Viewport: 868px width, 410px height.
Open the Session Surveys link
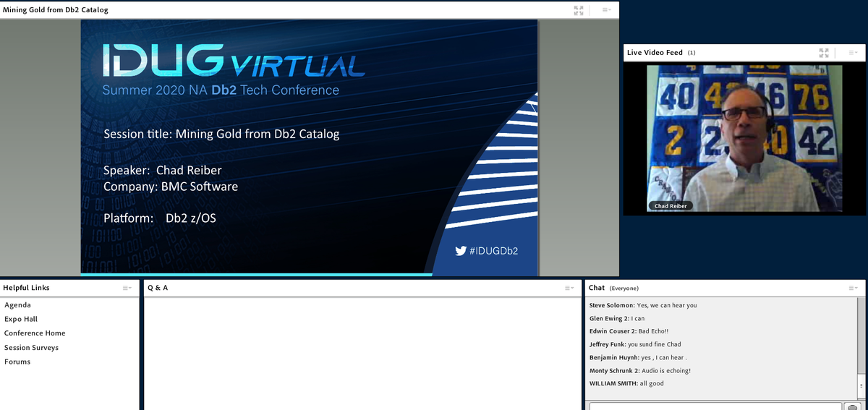31,348
